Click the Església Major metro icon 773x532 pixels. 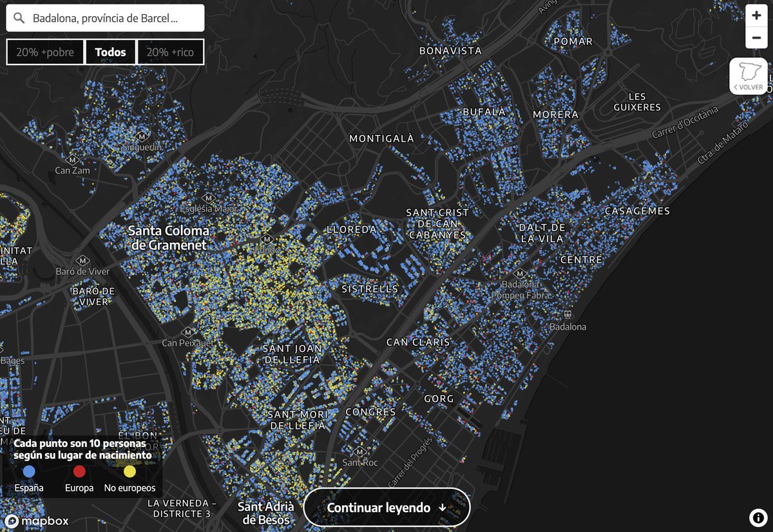click(x=208, y=197)
